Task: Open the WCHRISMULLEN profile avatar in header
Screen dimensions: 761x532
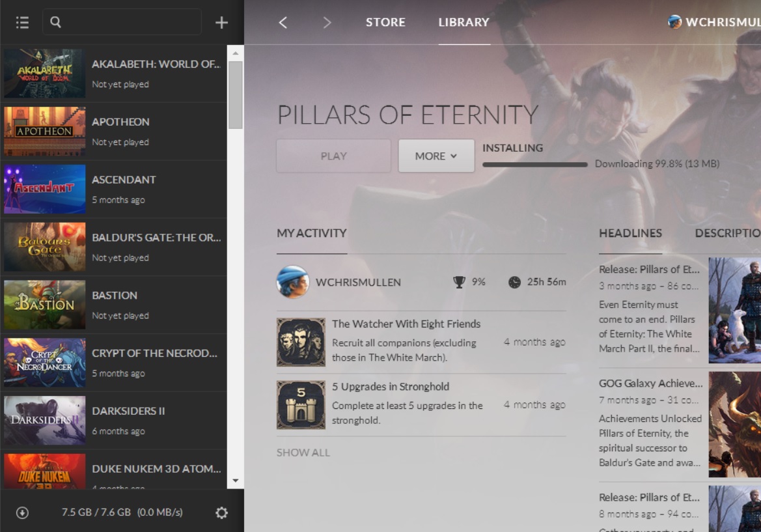Action: (x=674, y=22)
